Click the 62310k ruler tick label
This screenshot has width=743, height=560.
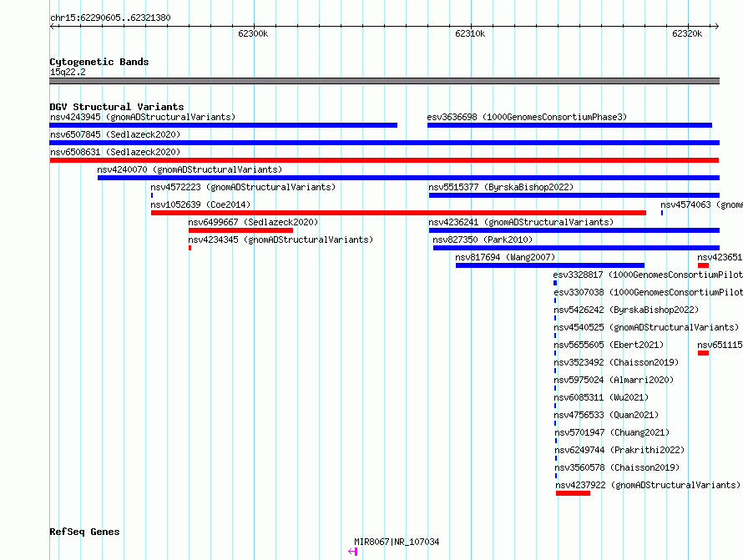pos(470,33)
